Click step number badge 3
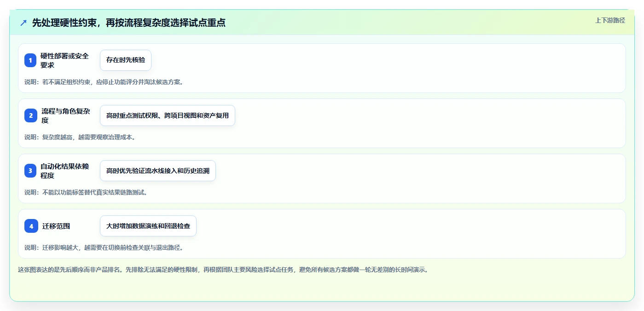Screen dimensions: 644x311 click(x=30, y=171)
